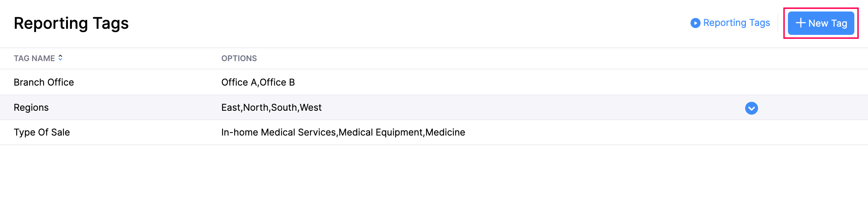868x215 pixels.
Task: Click In-home Medical Services option text
Action: 279,132
